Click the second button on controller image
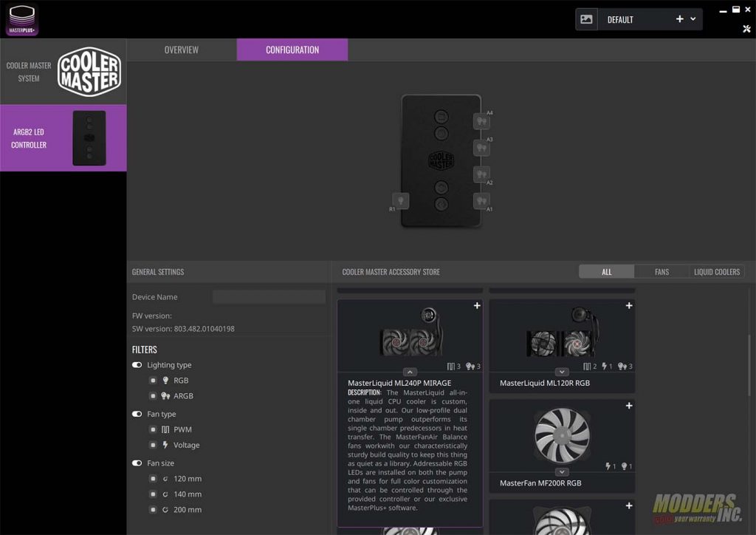Viewport: 756px width, 535px height. (441, 133)
